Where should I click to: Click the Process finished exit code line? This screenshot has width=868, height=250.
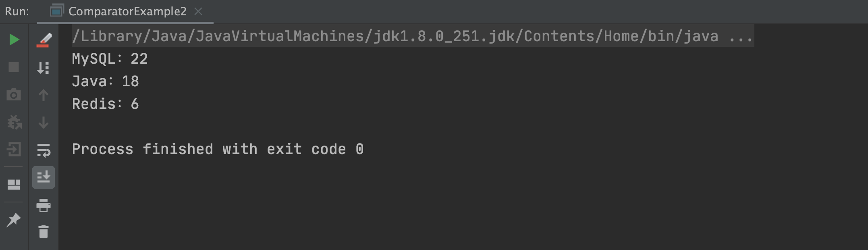tap(218, 149)
